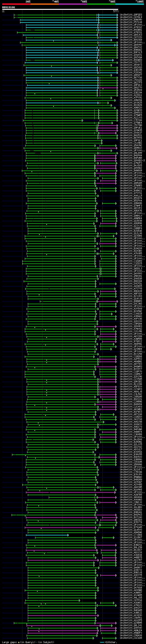This screenshot has width=146, height=644.
Task: Open hit UniRef100_Q53M09
Action: (131, 90)
